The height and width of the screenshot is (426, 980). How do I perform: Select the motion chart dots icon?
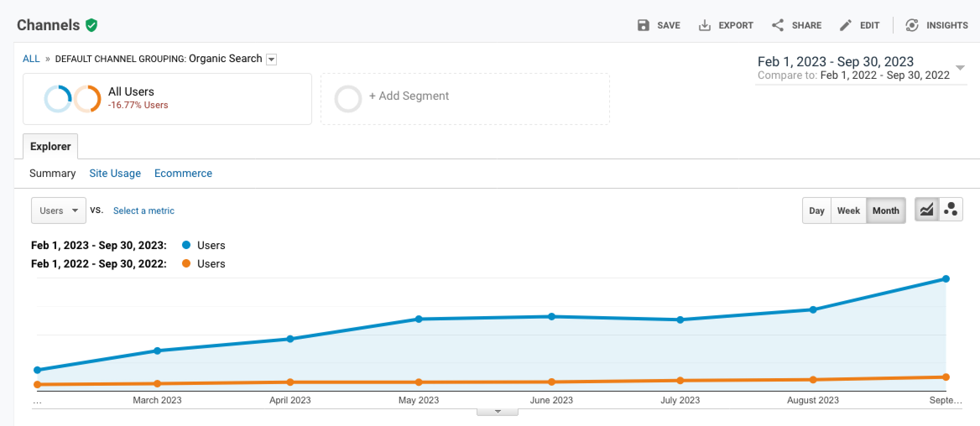tap(951, 210)
